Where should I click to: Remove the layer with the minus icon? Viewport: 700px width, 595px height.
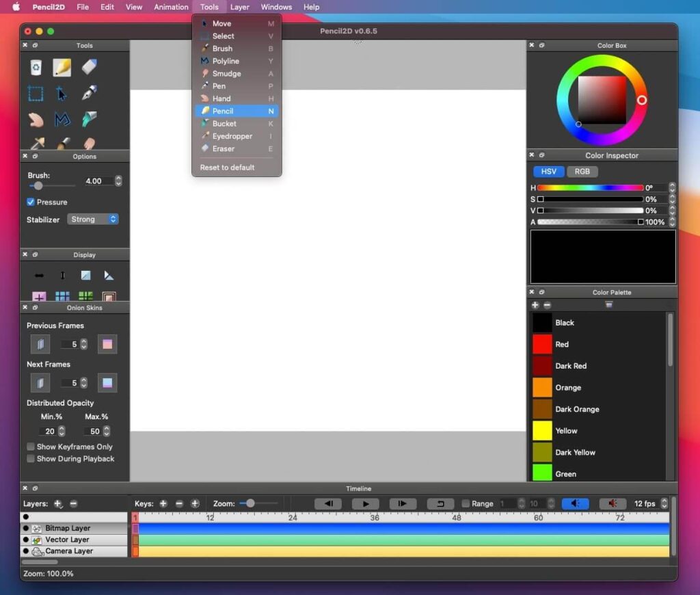74,504
